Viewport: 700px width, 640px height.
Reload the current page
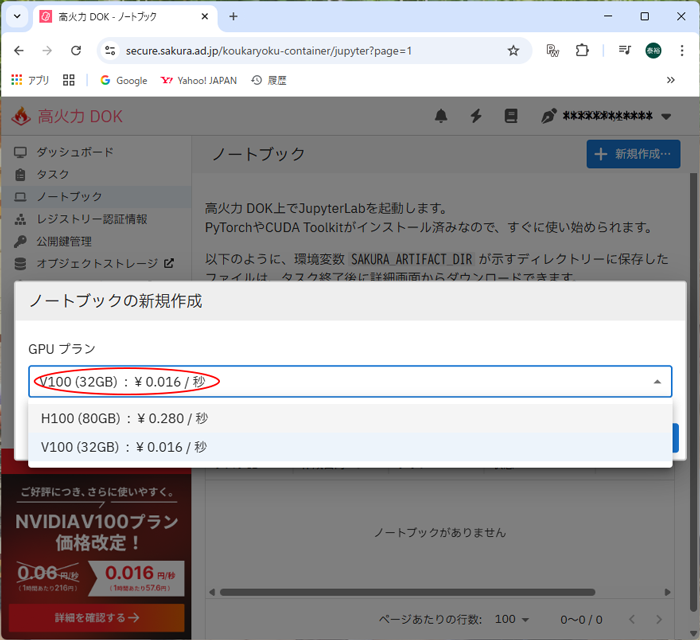(76, 50)
